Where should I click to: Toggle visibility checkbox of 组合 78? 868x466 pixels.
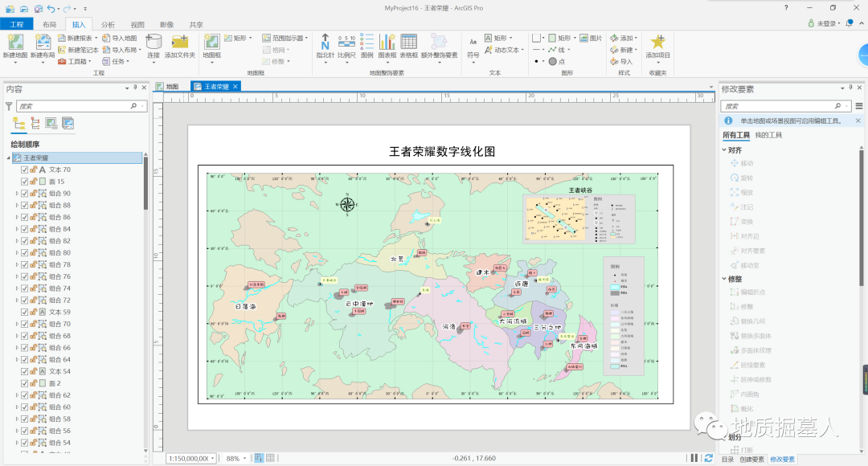pyautogui.click(x=24, y=264)
